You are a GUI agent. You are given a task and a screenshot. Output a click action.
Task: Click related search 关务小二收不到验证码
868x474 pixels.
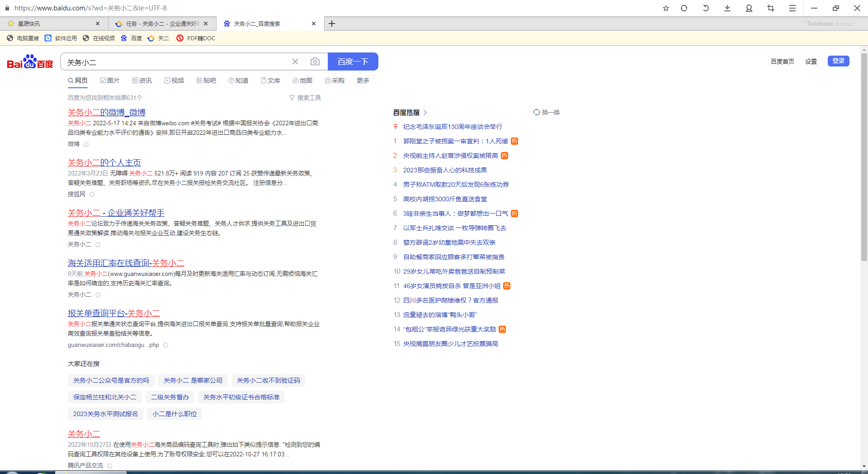[x=269, y=380]
